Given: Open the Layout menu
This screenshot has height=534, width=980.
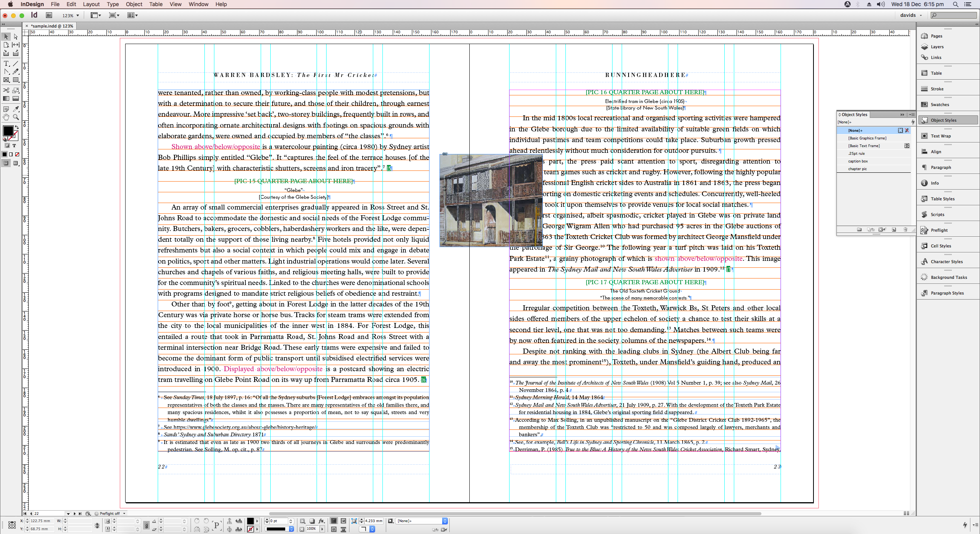Looking at the screenshot, I should click(91, 4).
